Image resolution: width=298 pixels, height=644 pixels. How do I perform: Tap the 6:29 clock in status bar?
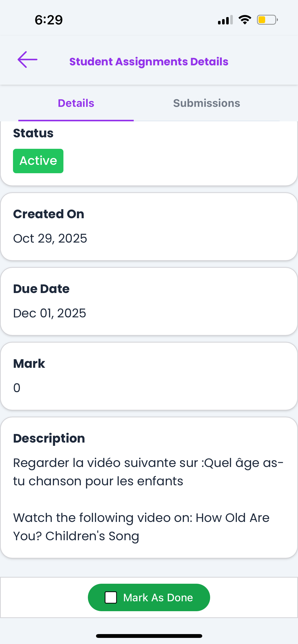[49, 20]
